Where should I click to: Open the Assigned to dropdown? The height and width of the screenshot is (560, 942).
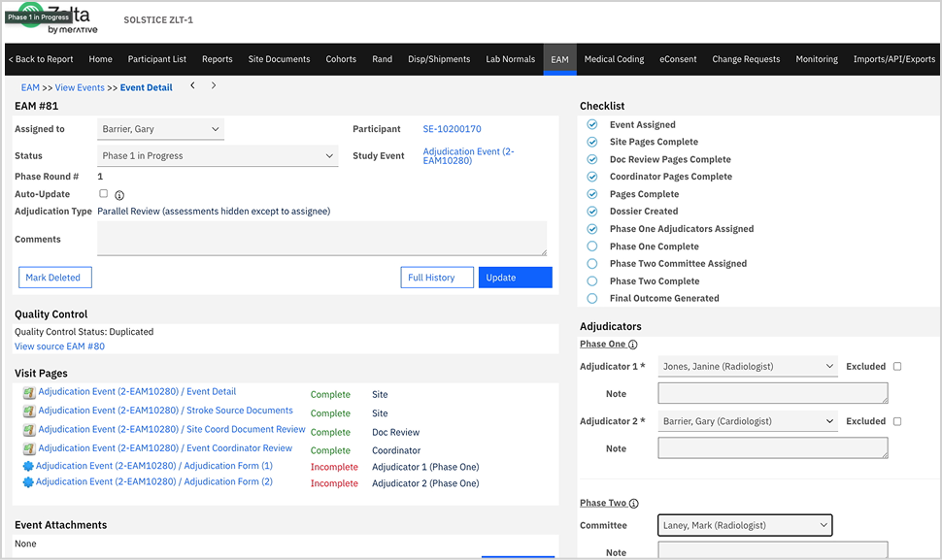(160, 128)
